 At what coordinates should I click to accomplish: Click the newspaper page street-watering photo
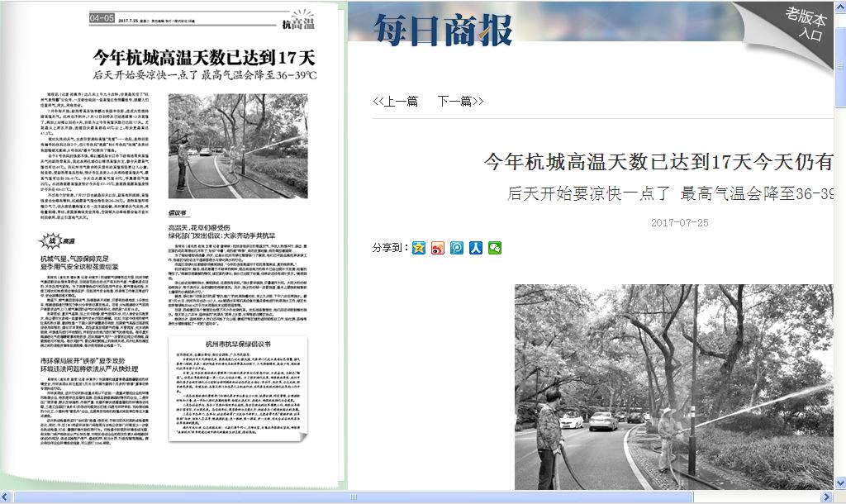[243, 145]
